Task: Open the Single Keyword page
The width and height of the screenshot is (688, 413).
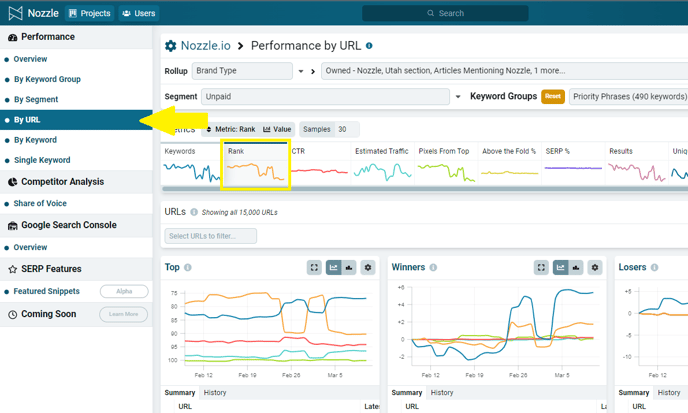Action: click(42, 160)
